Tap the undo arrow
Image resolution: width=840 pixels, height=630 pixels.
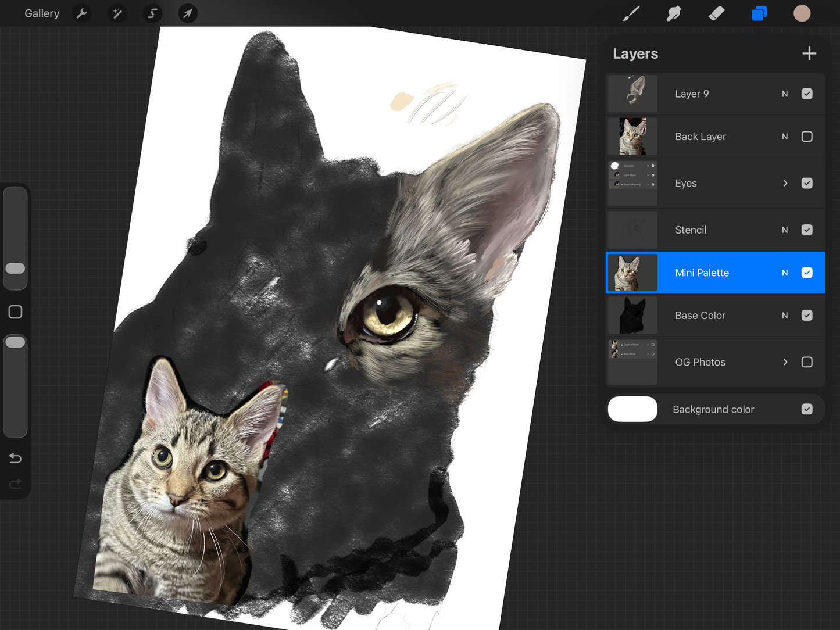[x=16, y=459]
